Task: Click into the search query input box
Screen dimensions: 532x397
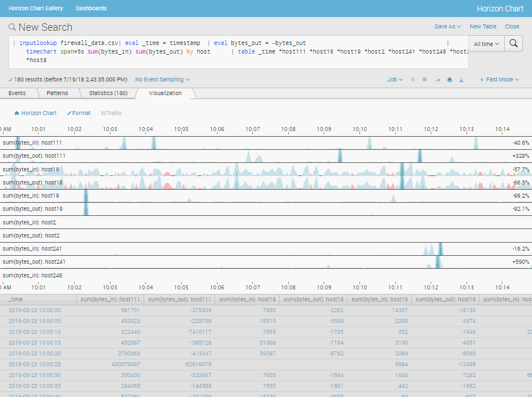Action: [239, 52]
